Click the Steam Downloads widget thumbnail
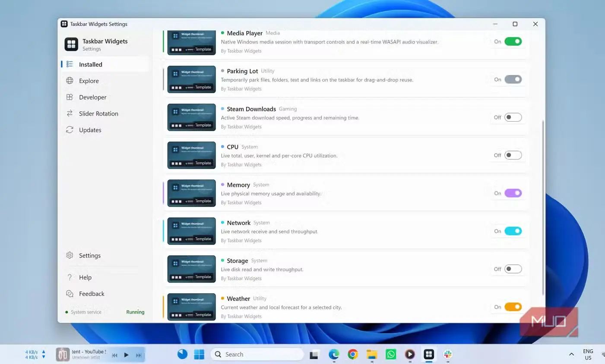This screenshot has width=605, height=364. pos(191,117)
